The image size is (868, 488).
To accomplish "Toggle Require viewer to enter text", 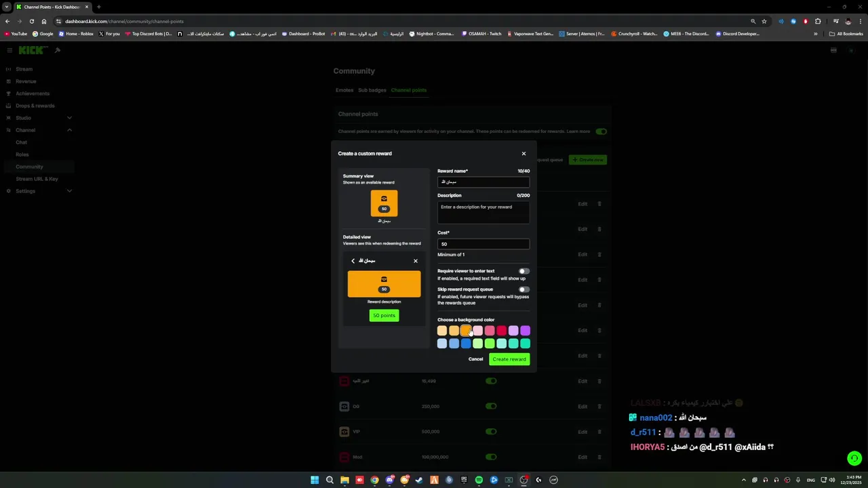I will (524, 271).
